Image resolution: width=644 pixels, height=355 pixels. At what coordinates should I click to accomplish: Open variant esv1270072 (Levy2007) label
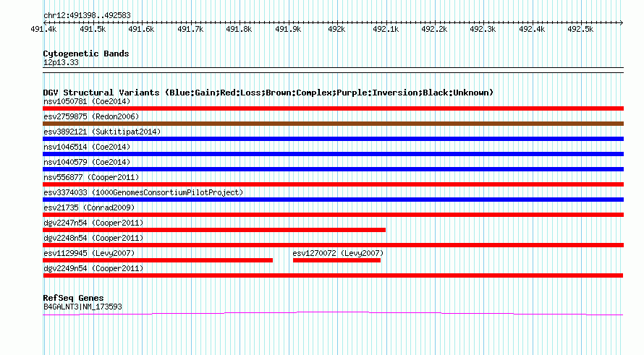coord(338,253)
